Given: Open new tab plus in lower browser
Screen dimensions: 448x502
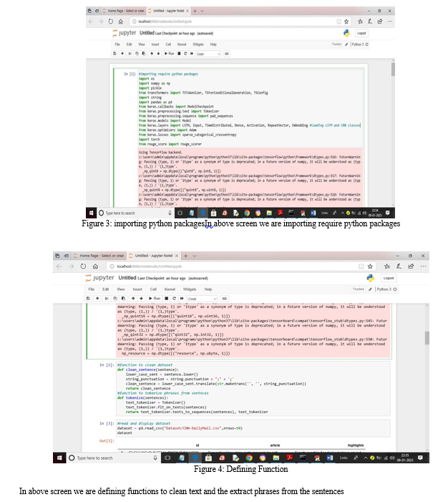Looking at the screenshot, I should [185, 256].
